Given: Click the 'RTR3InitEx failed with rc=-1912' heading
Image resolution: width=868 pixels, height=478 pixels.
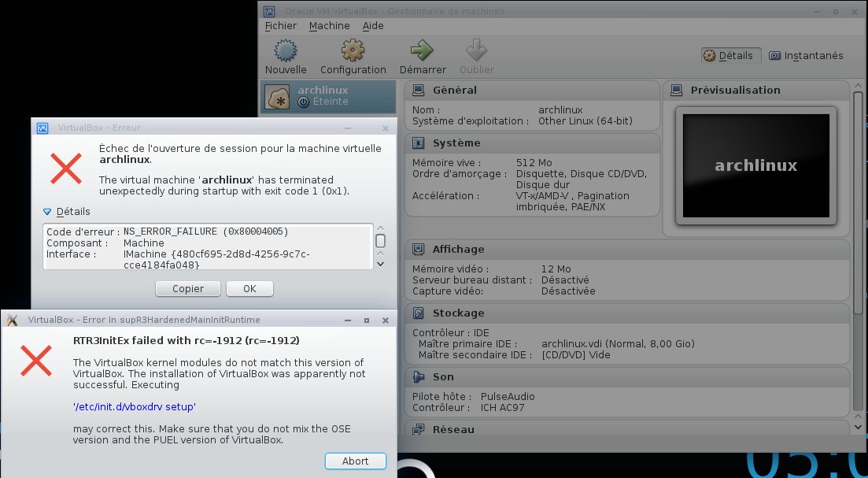Looking at the screenshot, I should coord(186,341).
